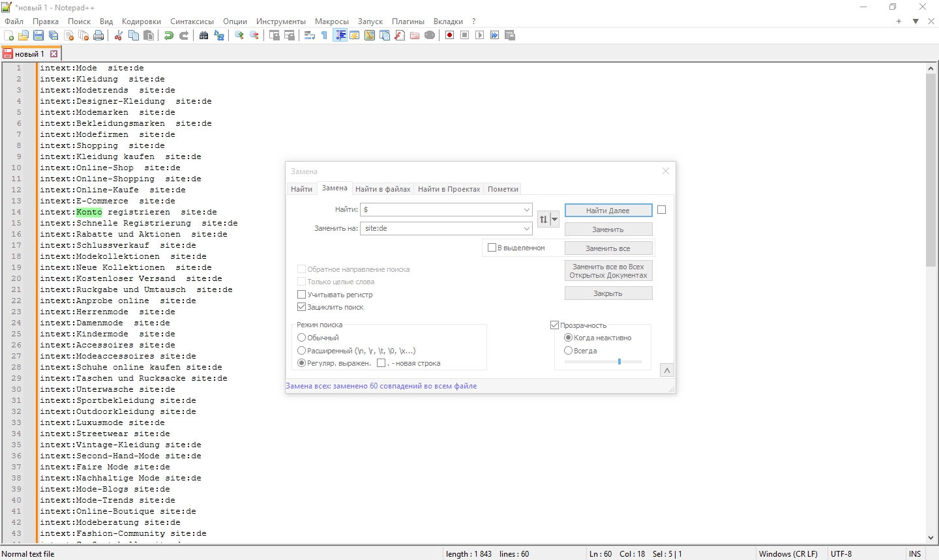Click the Cut scissors icon
The width and height of the screenshot is (939, 560).
click(118, 35)
